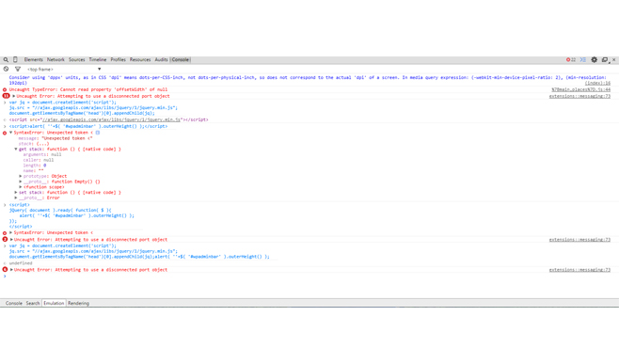Screen dimensions: 619x364
Task: Open the (index):16 source link
Action: (x=597, y=83)
